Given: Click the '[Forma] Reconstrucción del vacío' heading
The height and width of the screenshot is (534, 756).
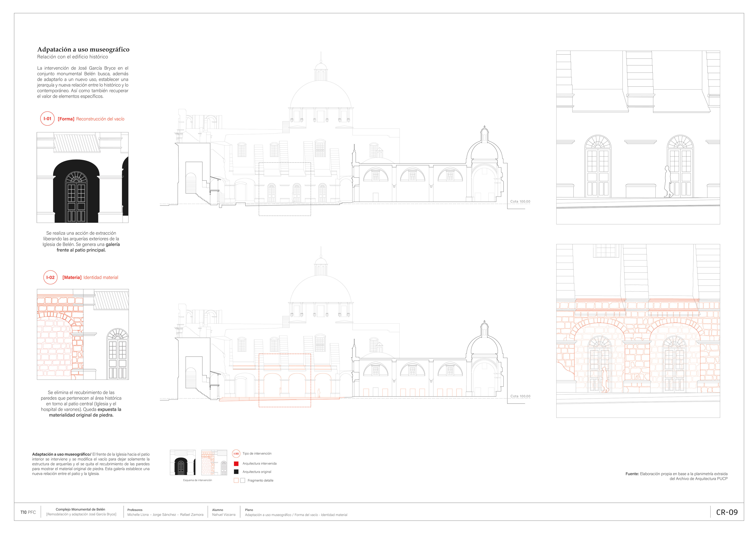Looking at the screenshot, I should click(91, 119).
